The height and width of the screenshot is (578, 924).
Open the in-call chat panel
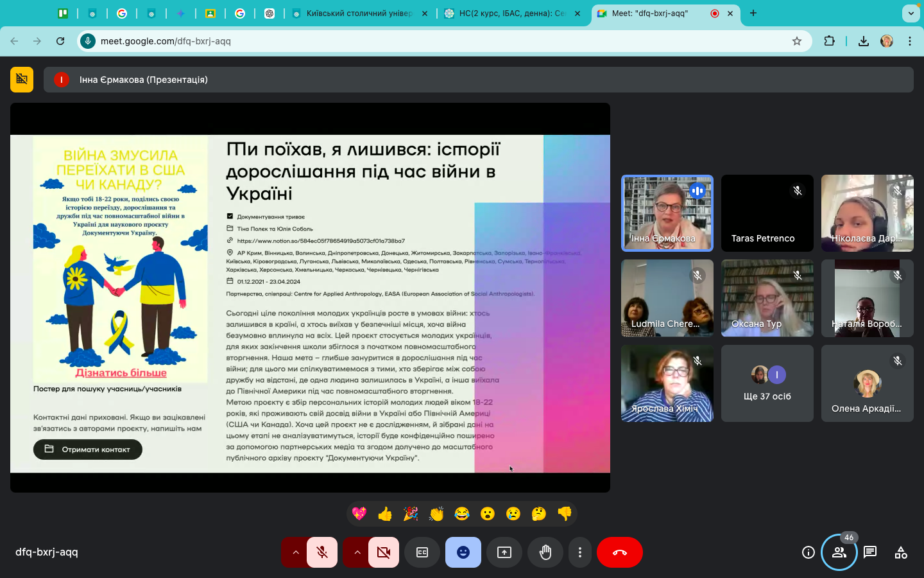click(870, 552)
